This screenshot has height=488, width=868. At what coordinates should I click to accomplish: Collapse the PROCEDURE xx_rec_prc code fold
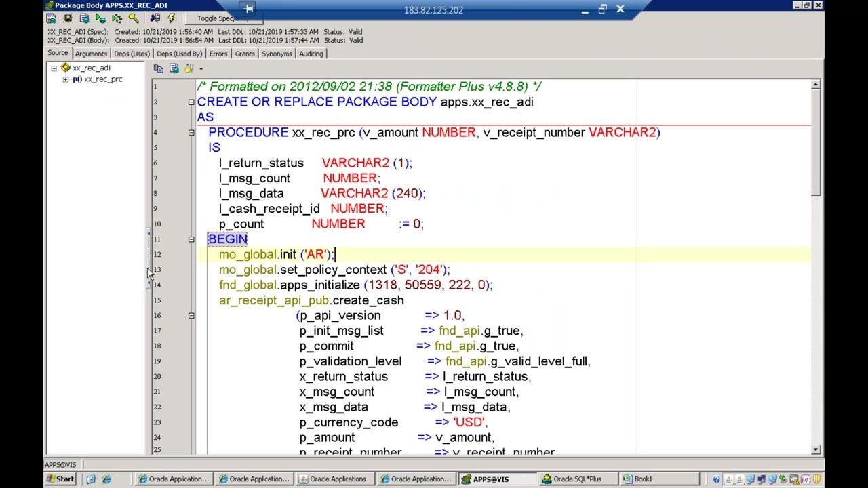[191, 133]
